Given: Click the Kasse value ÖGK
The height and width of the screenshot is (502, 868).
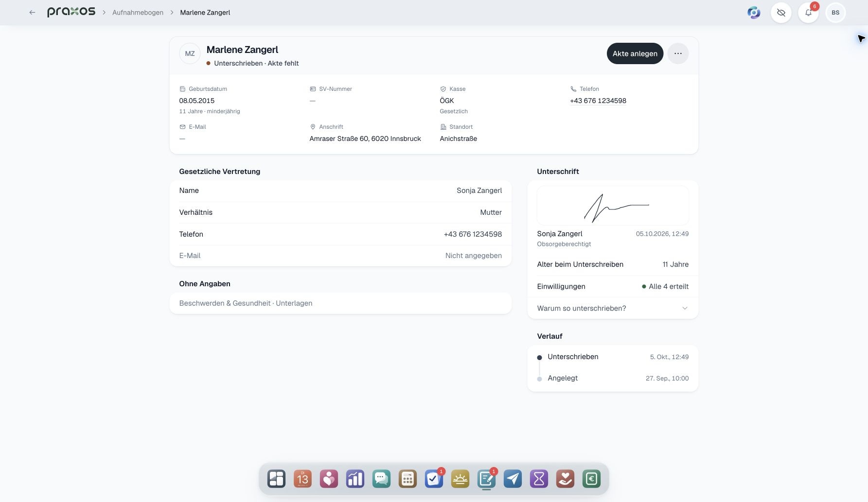Looking at the screenshot, I should 446,101.
